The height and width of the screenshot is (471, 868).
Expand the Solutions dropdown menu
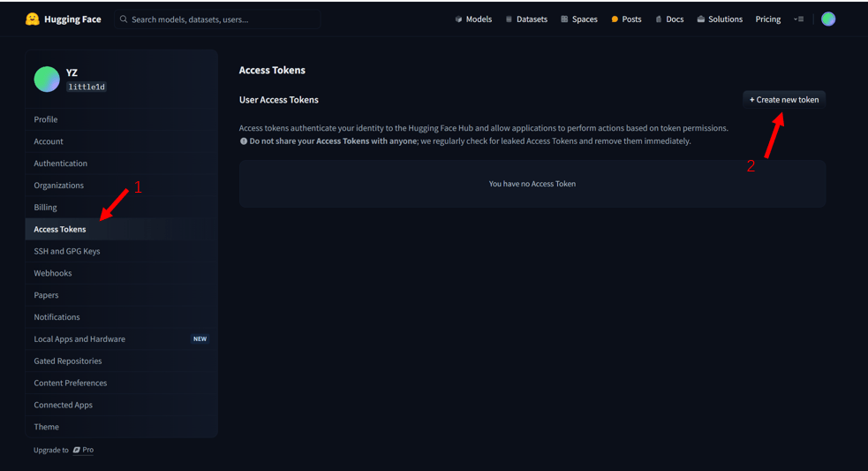pyautogui.click(x=720, y=19)
